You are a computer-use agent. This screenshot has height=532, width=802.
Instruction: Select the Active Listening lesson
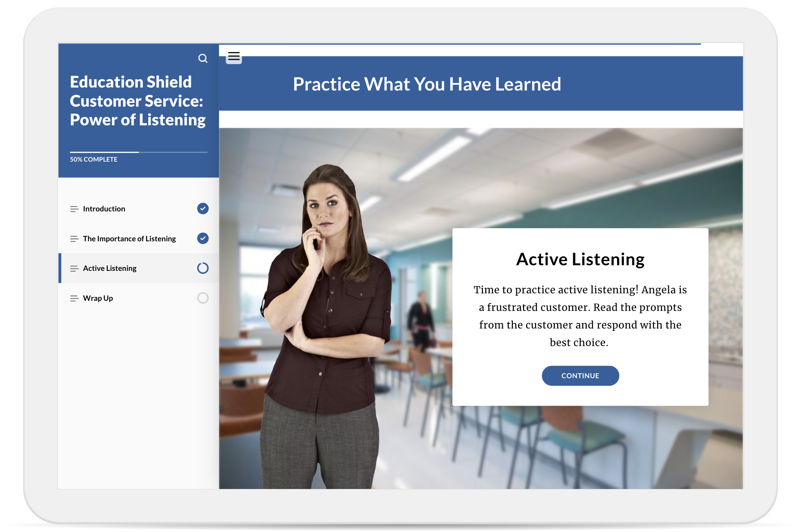click(x=110, y=268)
